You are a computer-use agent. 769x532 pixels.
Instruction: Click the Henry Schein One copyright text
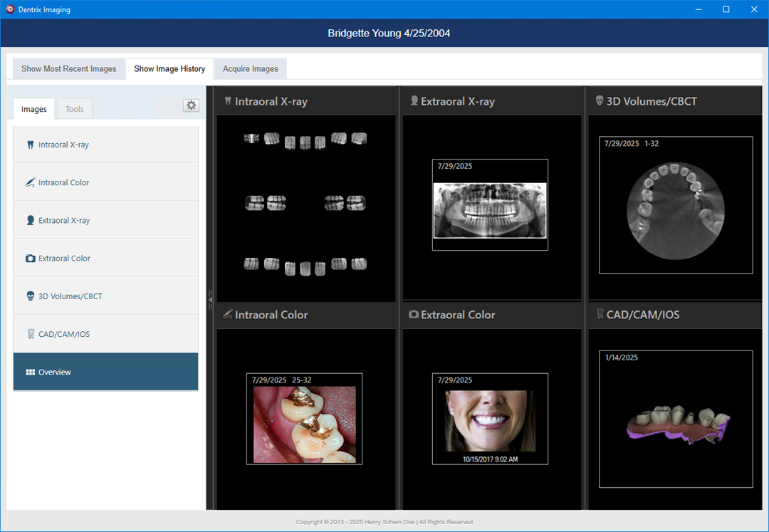[x=384, y=522]
